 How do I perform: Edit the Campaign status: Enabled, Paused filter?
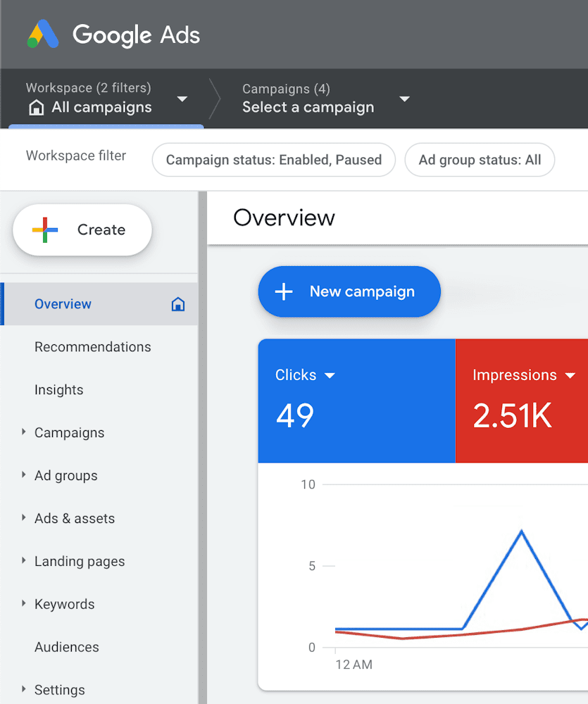[x=273, y=160]
